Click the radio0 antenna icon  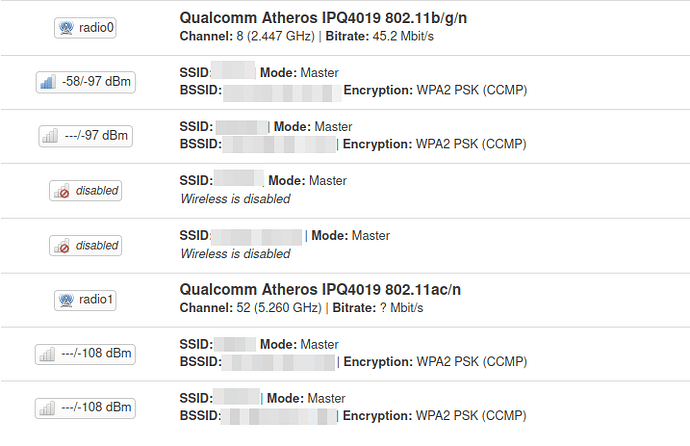[x=66, y=28]
